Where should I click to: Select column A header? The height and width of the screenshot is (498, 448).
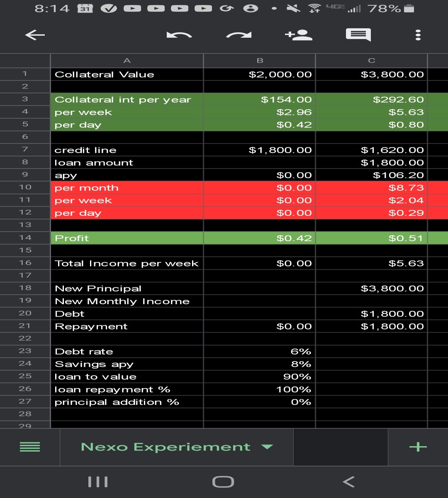click(127, 61)
